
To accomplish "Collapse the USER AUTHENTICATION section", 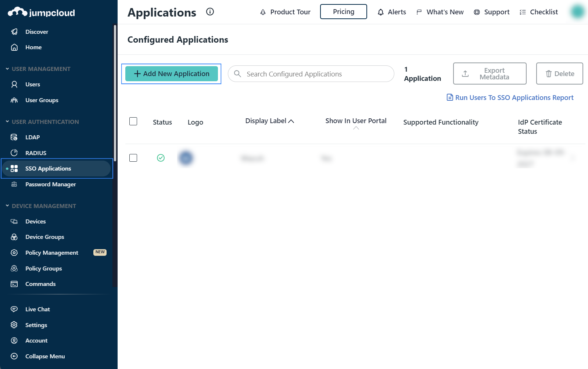I will click(7, 122).
